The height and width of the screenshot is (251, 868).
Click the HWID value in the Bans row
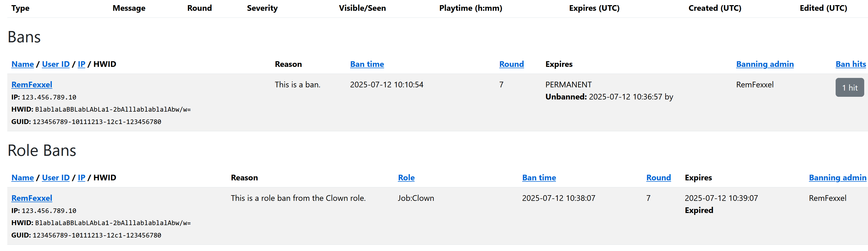(x=112, y=109)
